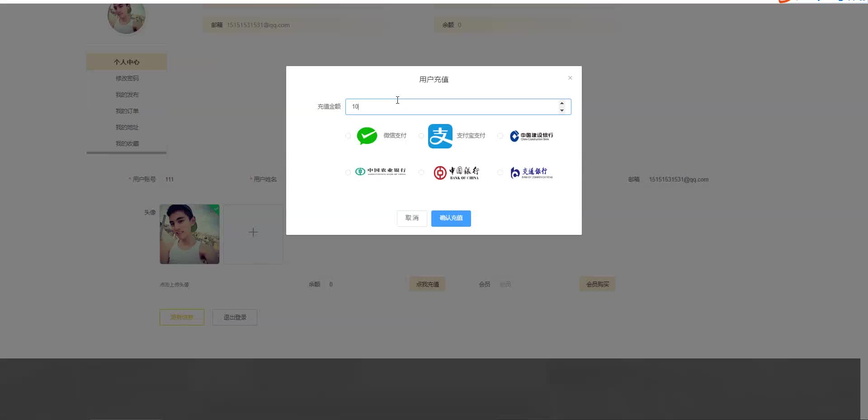Image resolution: width=868 pixels, height=420 pixels.
Task: Enable the radio button beside 支付宝支付
Action: pos(421,136)
